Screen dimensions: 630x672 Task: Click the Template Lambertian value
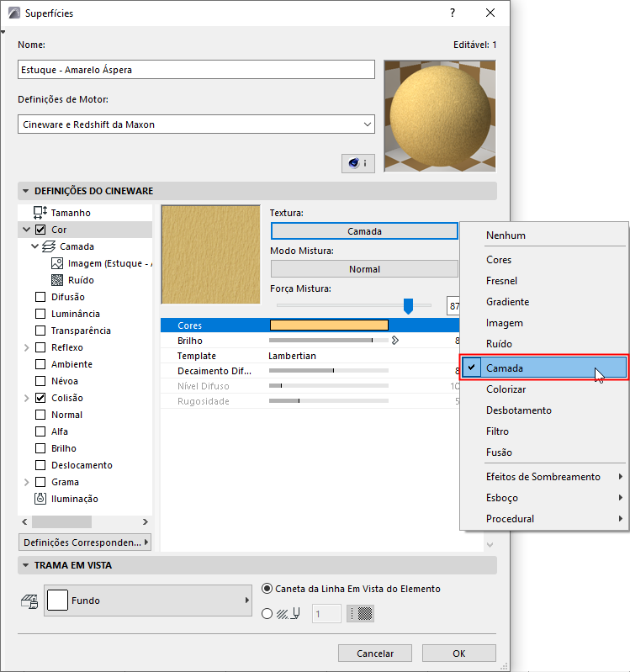click(292, 356)
